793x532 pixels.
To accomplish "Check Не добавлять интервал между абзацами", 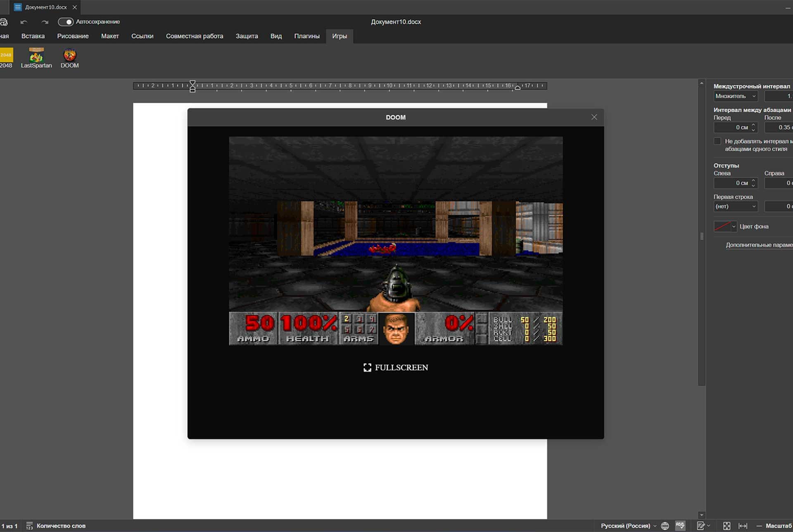I will click(x=717, y=141).
